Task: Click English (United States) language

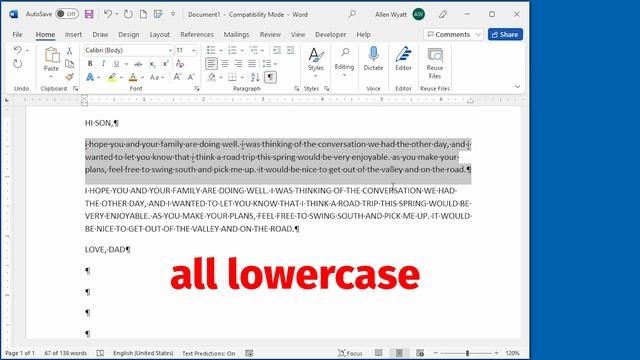Action: [x=143, y=353]
